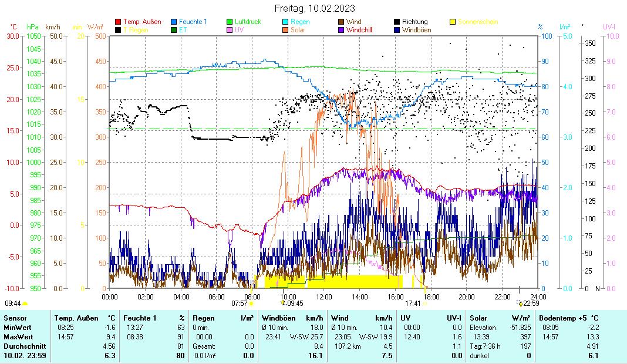The image size is (627, 364).
Task: Click the orange 'W/m²' axis unit label at top left
Action: click(x=96, y=27)
